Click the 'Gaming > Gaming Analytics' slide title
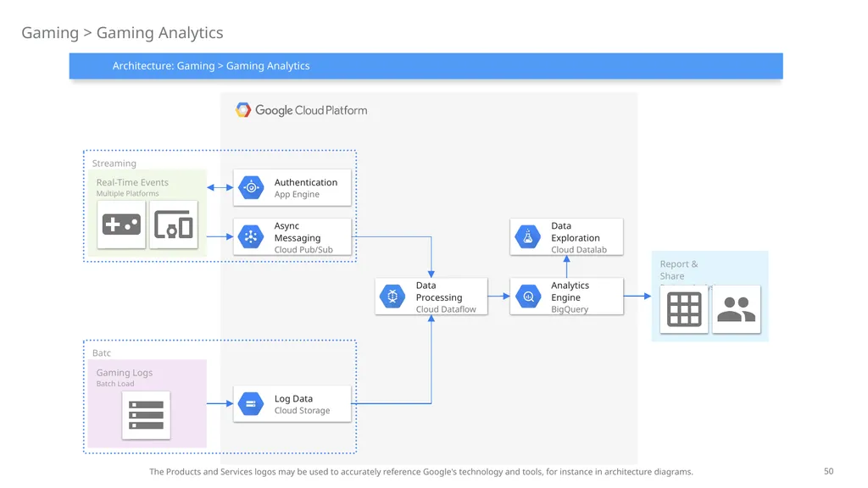 coord(122,33)
